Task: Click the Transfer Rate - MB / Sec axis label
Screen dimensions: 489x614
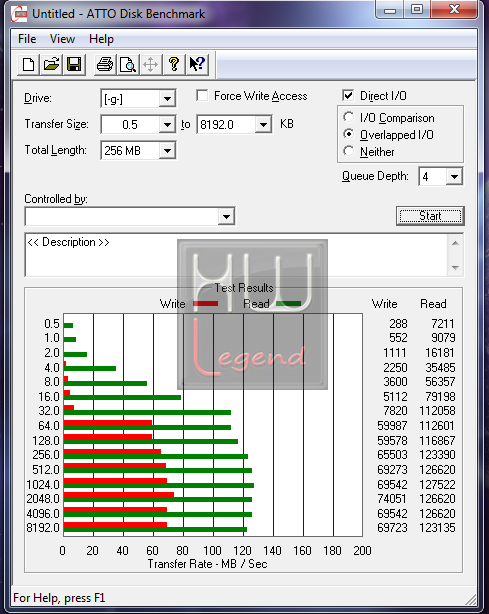Action: (208, 564)
